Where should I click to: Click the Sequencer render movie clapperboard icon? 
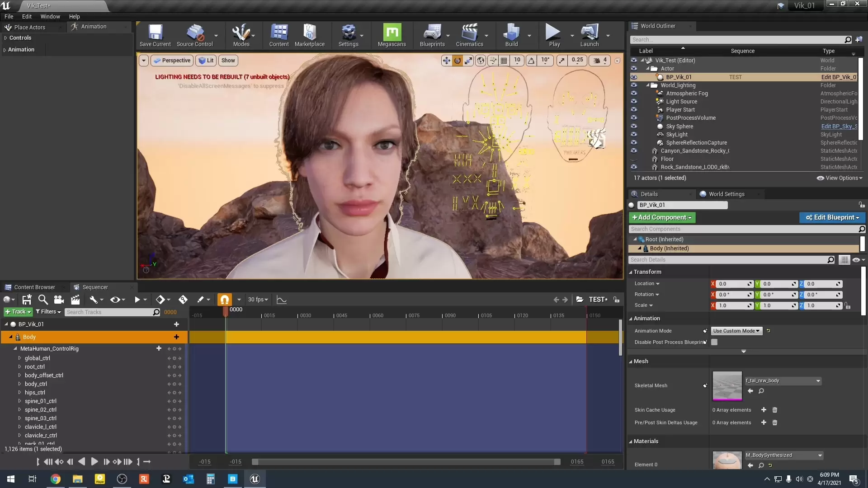point(75,300)
